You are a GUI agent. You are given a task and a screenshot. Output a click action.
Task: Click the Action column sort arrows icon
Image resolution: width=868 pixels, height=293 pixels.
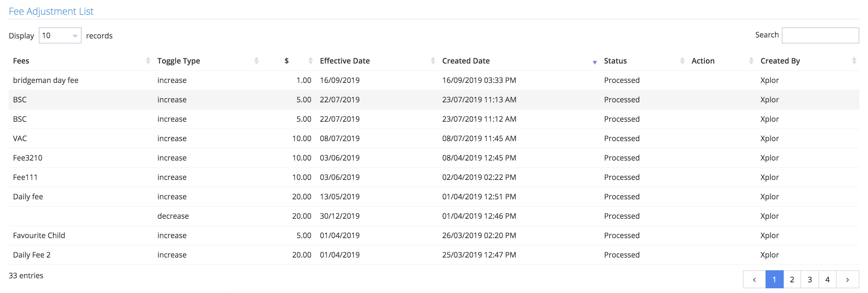751,61
